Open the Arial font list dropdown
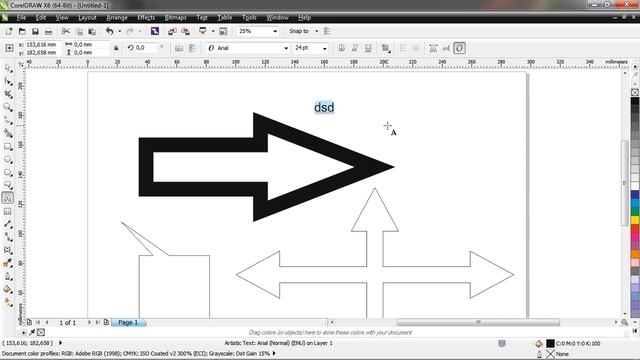The height and width of the screenshot is (360, 640). [x=286, y=48]
